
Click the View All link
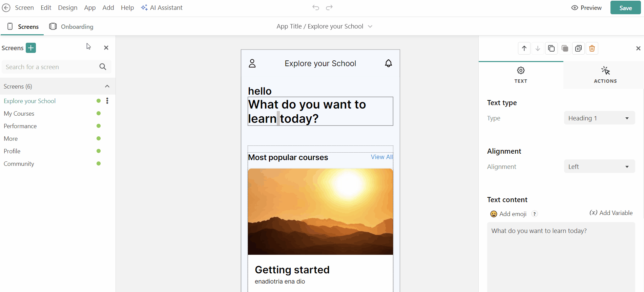coord(382,157)
